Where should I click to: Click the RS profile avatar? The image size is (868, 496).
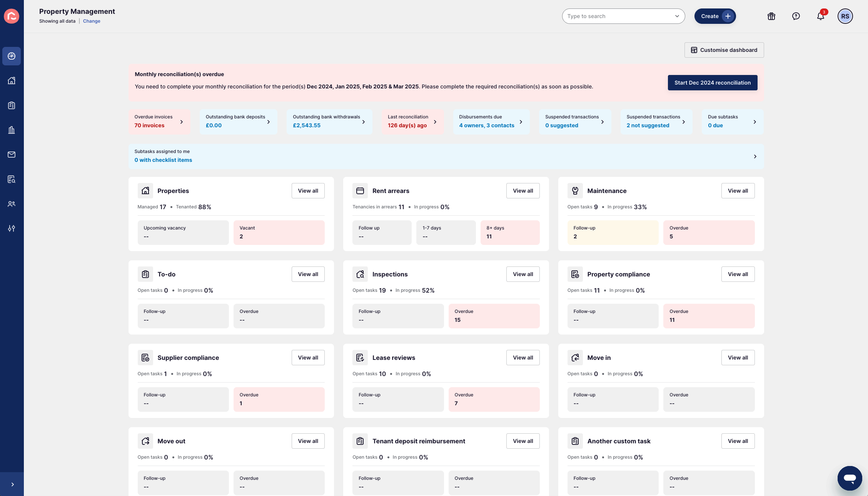pos(845,16)
